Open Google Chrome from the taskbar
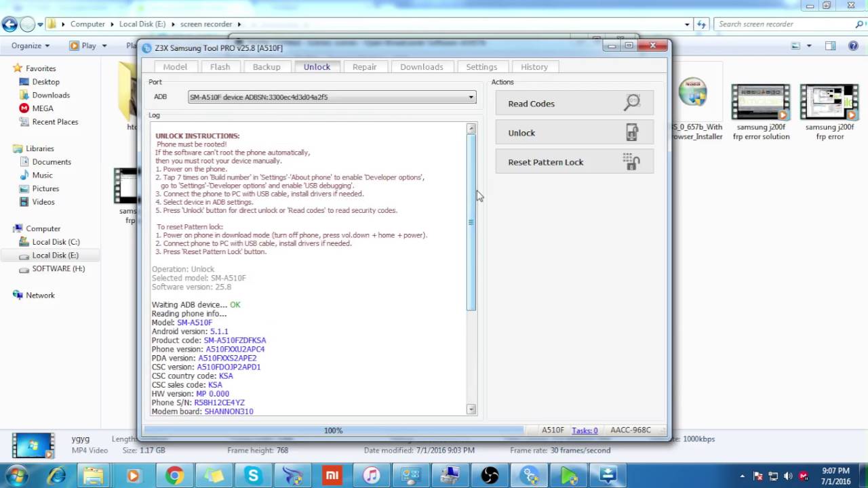 [x=174, y=476]
